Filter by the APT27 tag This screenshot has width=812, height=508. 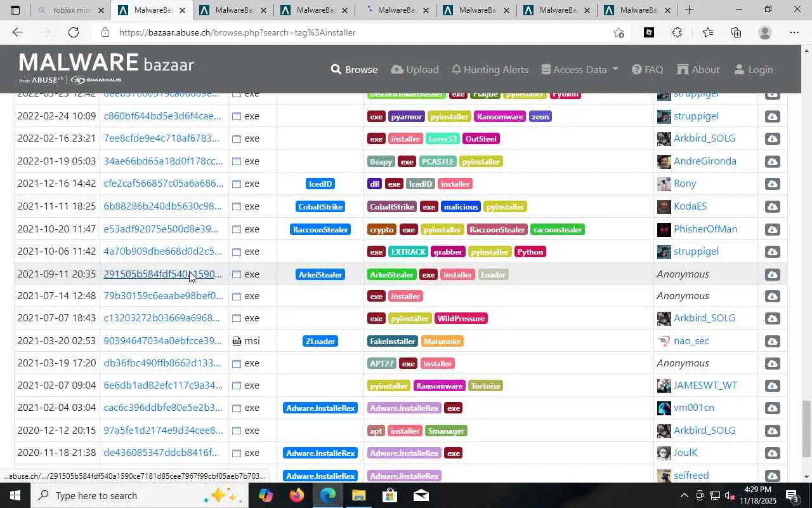[382, 364]
